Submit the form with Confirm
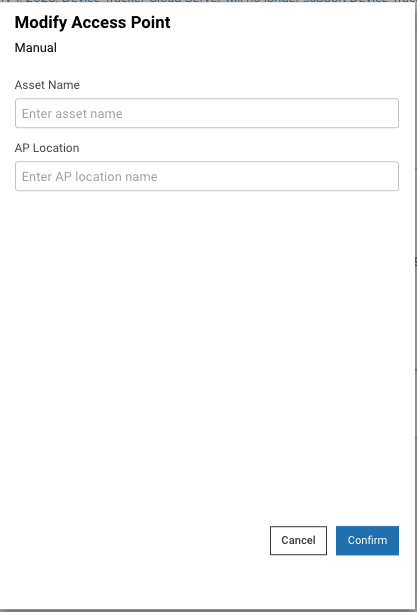 click(367, 540)
